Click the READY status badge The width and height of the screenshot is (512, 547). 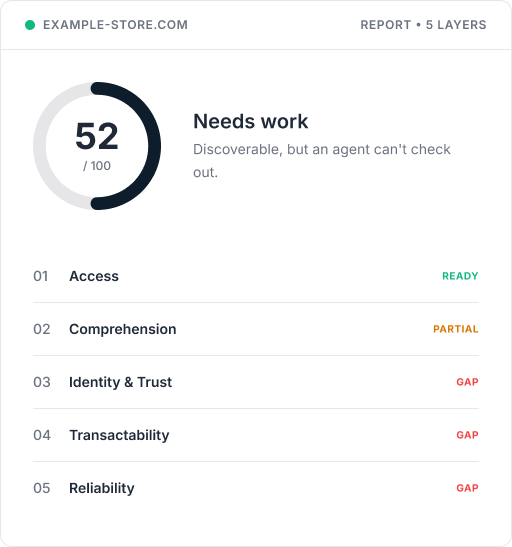click(460, 276)
